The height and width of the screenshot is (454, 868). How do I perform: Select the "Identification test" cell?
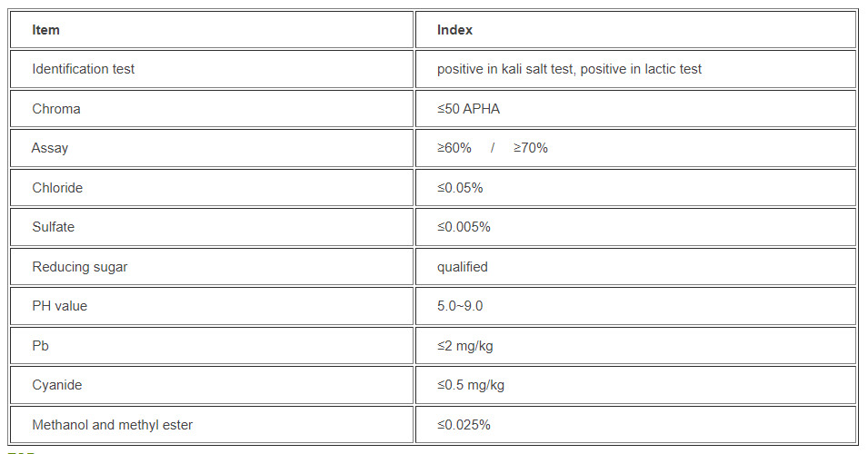pos(83,69)
